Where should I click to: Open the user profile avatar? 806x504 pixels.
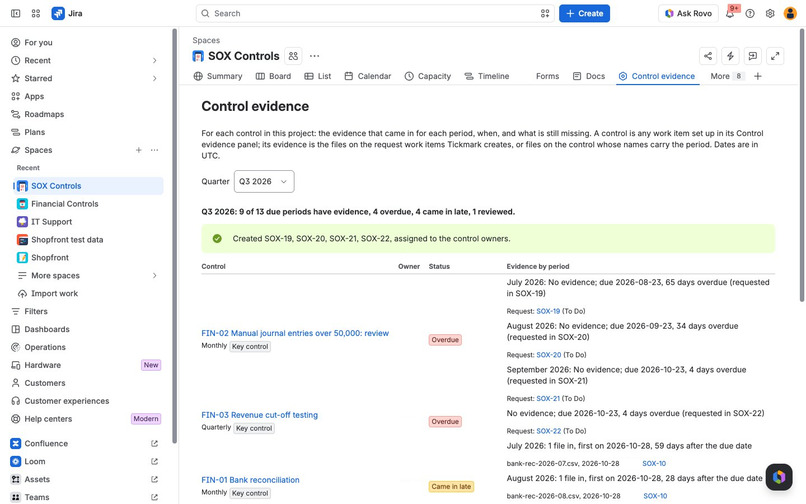pyautogui.click(x=790, y=13)
